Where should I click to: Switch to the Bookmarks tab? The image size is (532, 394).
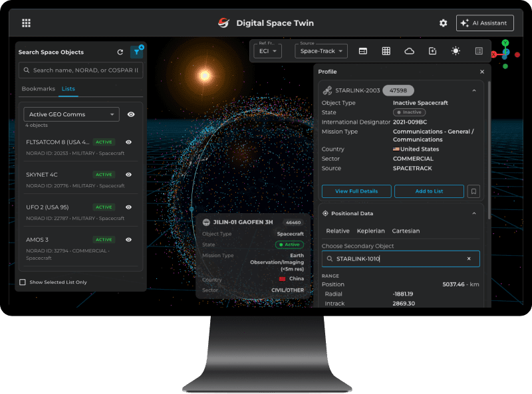click(39, 89)
